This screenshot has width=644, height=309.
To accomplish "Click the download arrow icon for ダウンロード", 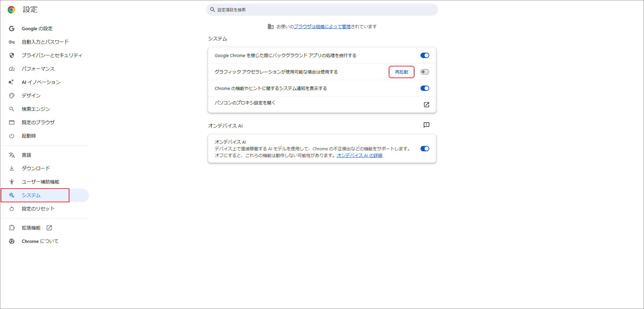I will (12, 168).
